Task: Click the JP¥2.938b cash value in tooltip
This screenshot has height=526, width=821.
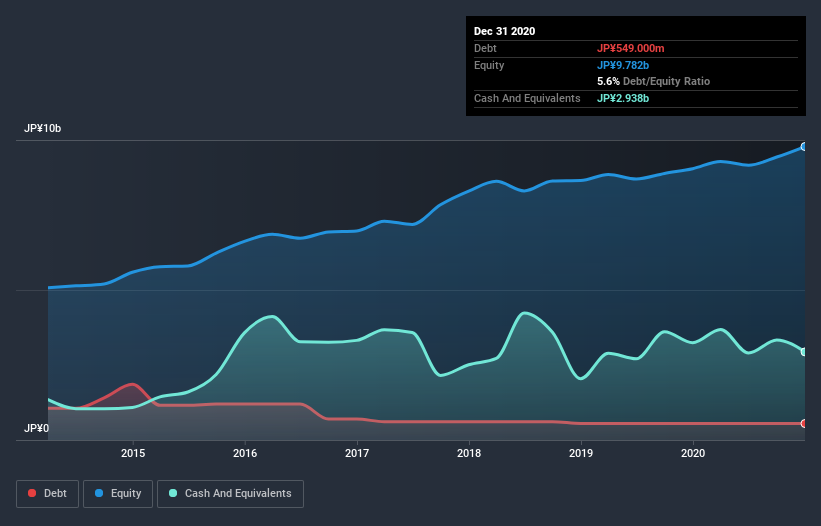Action: click(x=623, y=98)
